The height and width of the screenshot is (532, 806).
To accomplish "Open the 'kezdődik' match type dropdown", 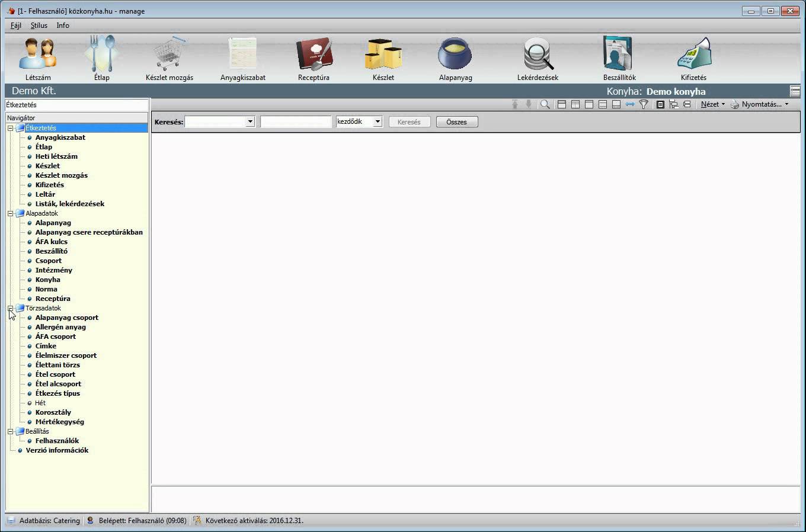I will pos(377,121).
